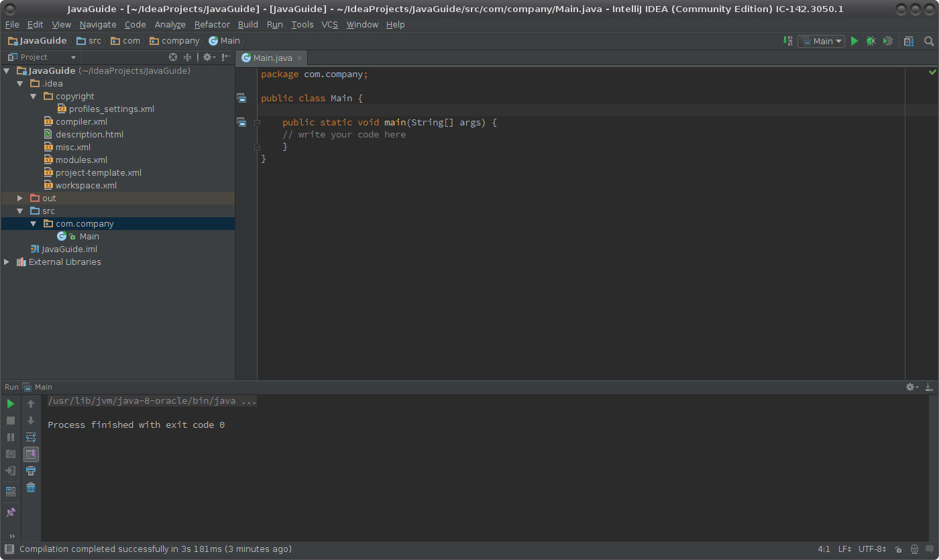Click the Search Everywhere magnifier
The width and height of the screenshot is (939, 560).
[x=929, y=41]
